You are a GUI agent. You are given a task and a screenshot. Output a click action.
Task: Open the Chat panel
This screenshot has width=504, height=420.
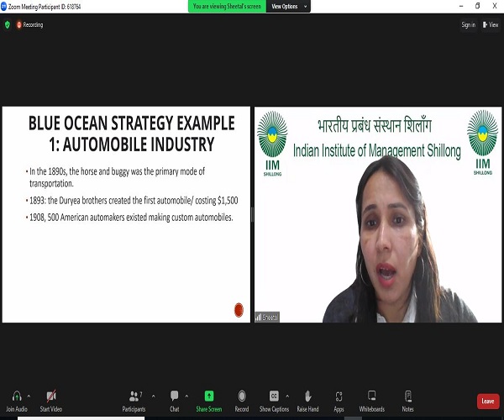click(x=174, y=401)
